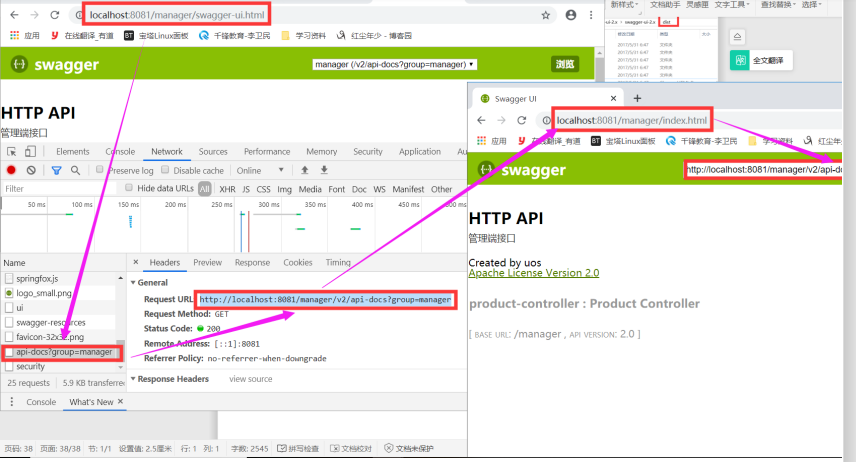This screenshot has height=462, width=856.
Task: Switch to the Elements tab
Action: coord(73,151)
